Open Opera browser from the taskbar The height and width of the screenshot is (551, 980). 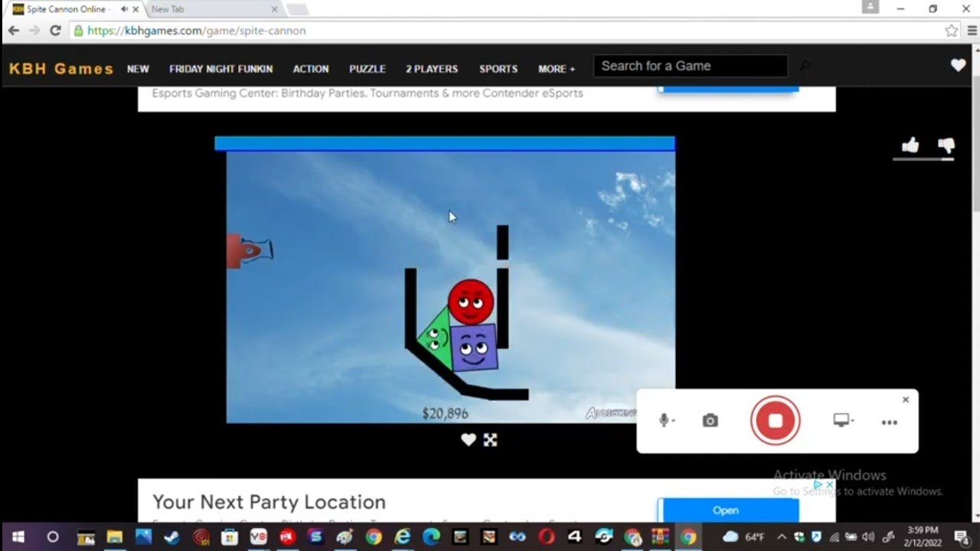[x=546, y=536]
